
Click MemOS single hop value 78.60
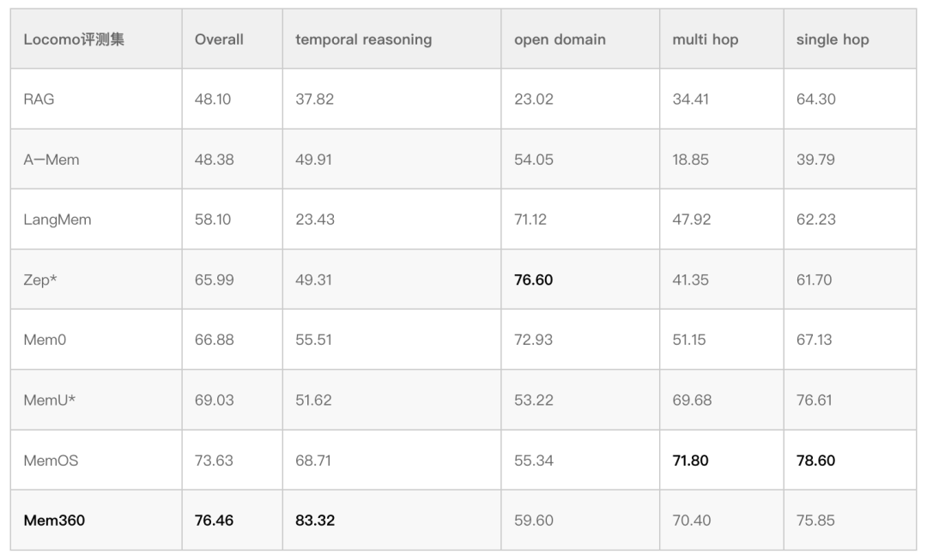815,461
